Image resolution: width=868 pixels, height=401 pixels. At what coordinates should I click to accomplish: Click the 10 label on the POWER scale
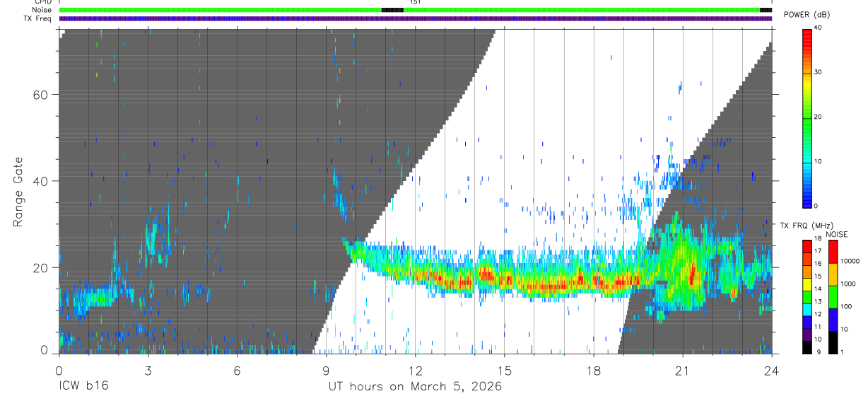[x=819, y=161]
